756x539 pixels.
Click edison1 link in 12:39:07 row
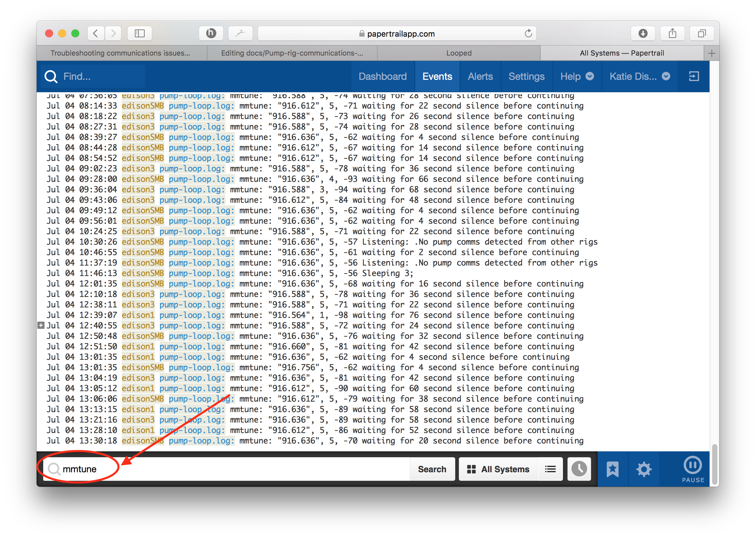click(x=138, y=315)
